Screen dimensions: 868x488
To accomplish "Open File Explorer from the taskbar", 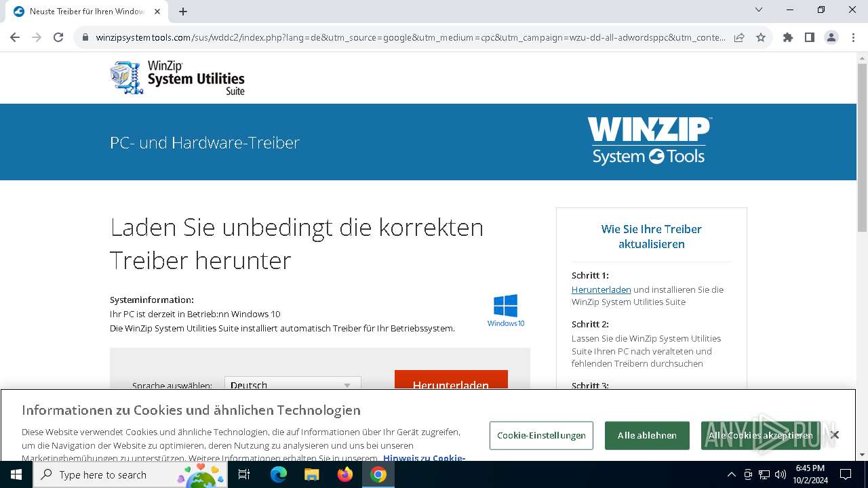I will pos(312,474).
